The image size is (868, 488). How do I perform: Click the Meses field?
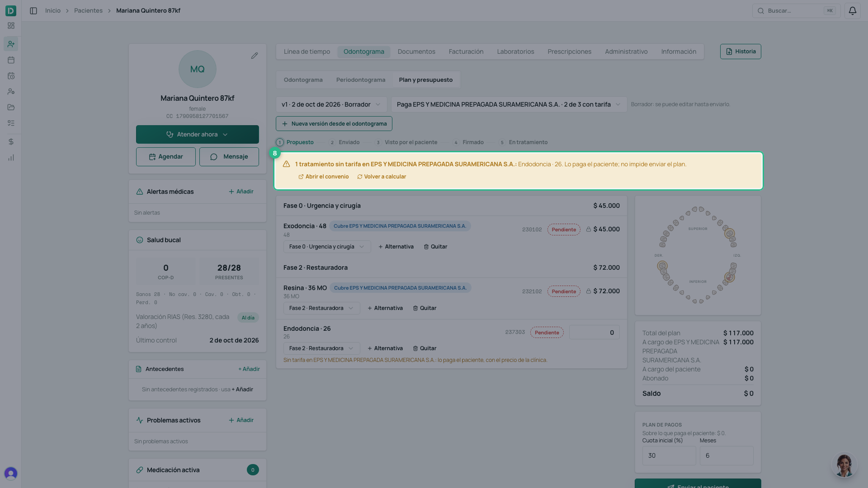tap(726, 455)
